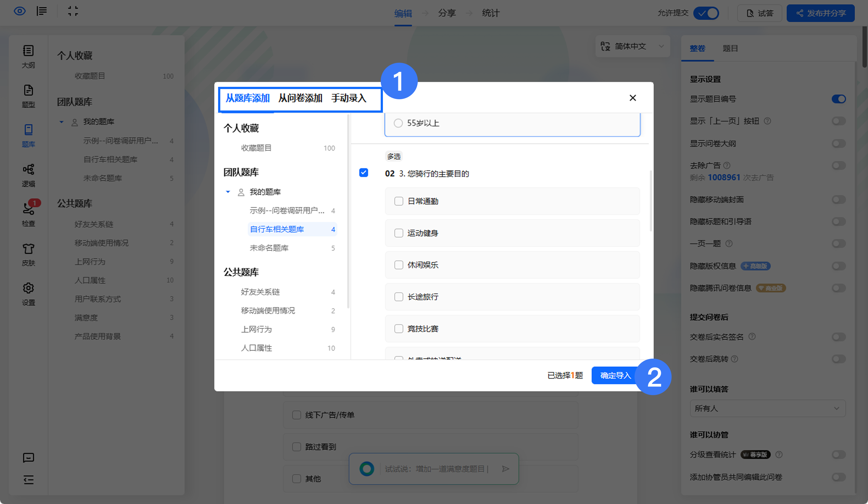
Task: Click help icon next to 分级查看统计
Action: (779, 455)
